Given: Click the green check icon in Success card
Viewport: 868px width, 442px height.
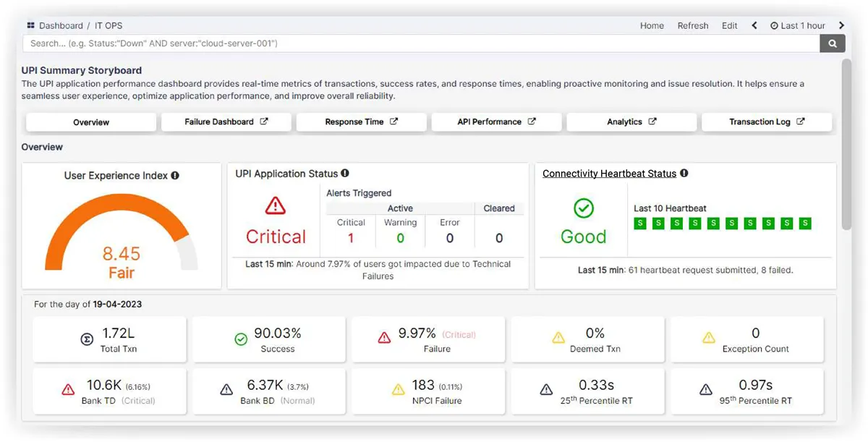Looking at the screenshot, I should pos(241,339).
